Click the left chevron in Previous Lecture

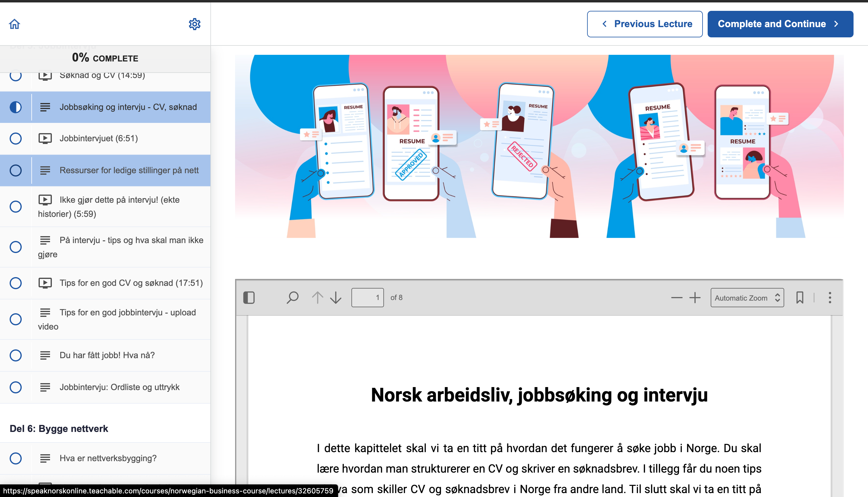point(604,24)
